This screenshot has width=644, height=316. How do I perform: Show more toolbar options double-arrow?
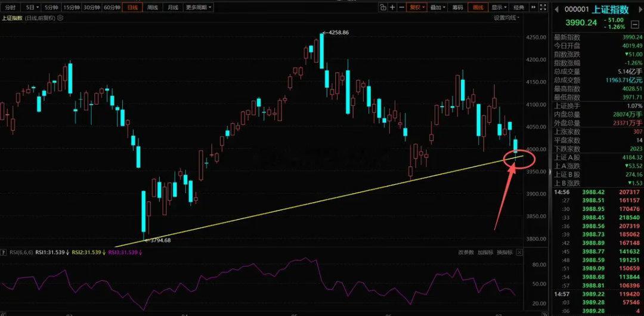533,7
